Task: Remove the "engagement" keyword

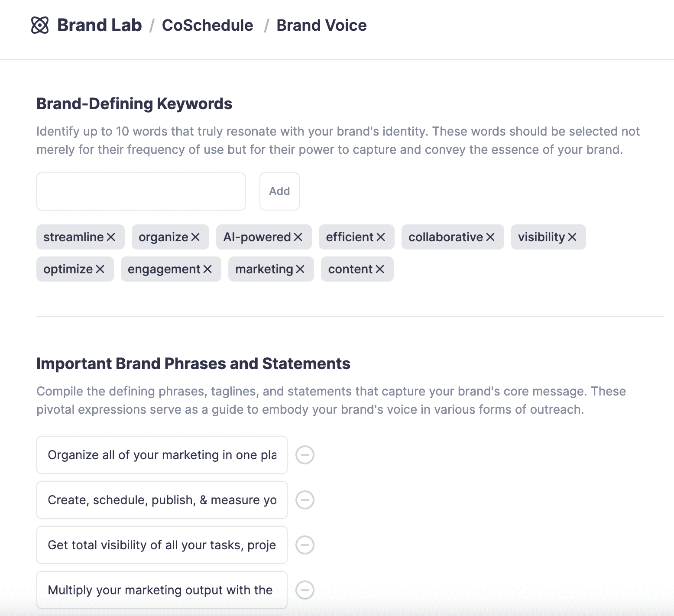Action: coord(207,269)
